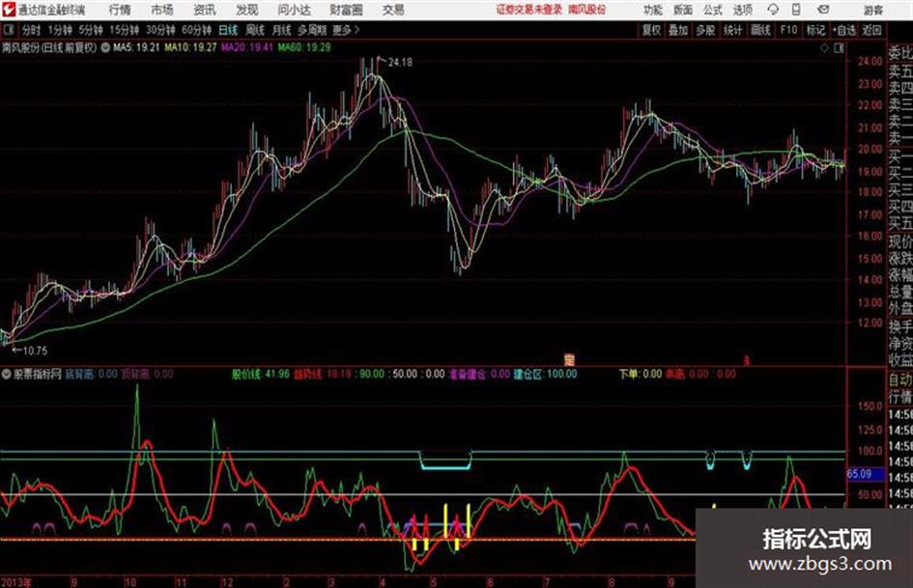This screenshot has width=913, height=588.
Task: Switch to 1分钟 chart period
Action: 60,30
